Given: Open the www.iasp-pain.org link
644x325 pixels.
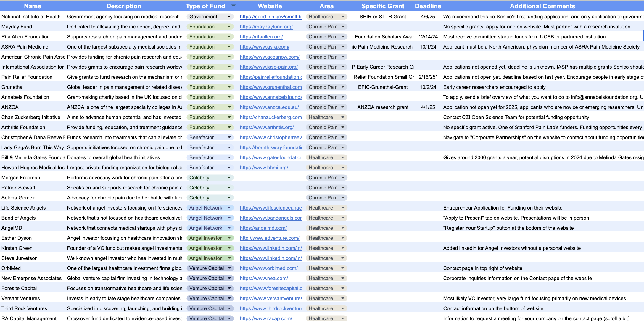Looking at the screenshot, I should (x=269, y=67).
